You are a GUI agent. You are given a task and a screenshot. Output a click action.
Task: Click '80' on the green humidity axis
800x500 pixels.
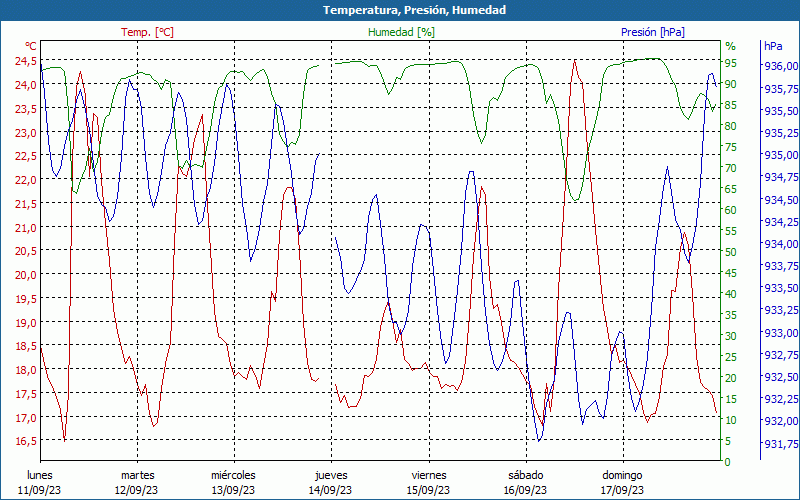[x=731, y=126]
